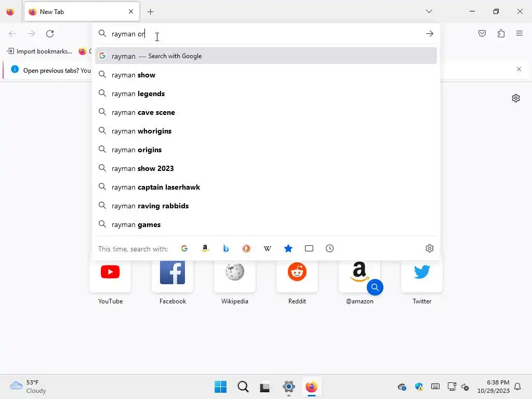
Task: Open touch keyboard tray icon
Action: pyautogui.click(x=435, y=387)
